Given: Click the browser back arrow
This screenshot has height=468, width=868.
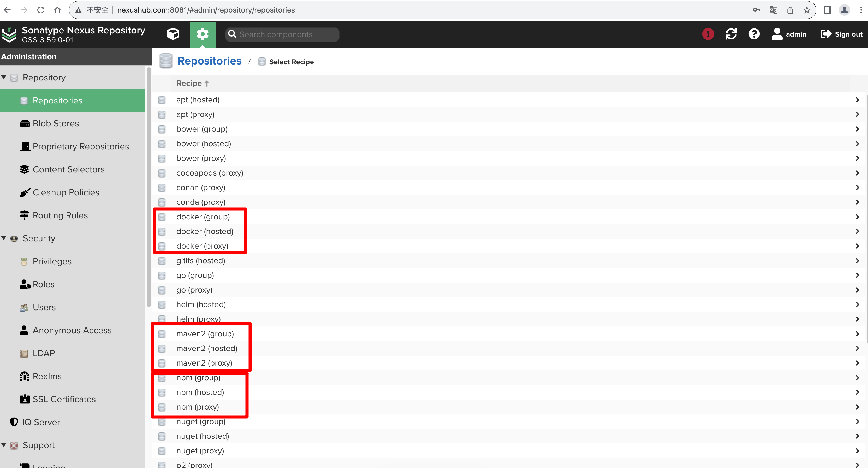Looking at the screenshot, I should click(x=7, y=10).
